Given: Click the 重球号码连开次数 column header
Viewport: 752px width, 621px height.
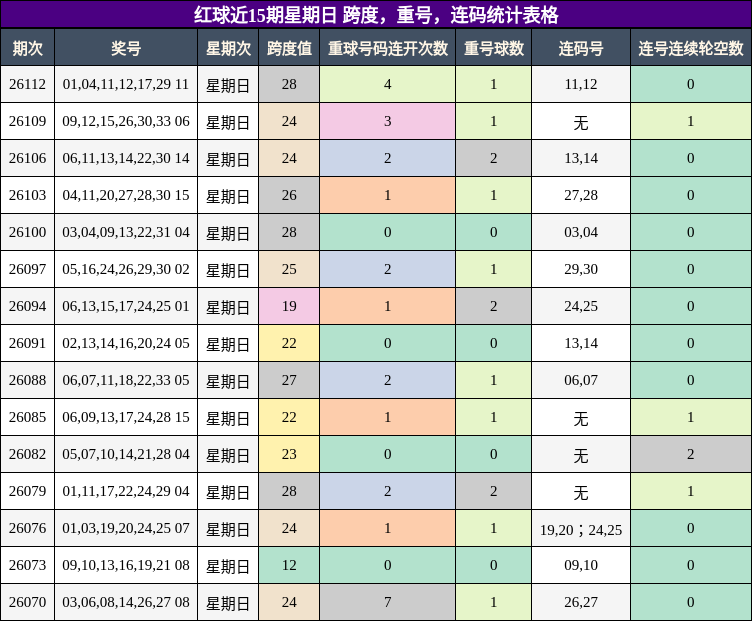Looking at the screenshot, I should [388, 48].
